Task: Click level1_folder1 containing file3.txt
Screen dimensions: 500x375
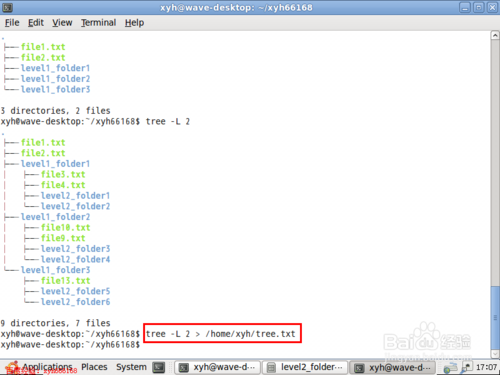Action: click(x=55, y=164)
